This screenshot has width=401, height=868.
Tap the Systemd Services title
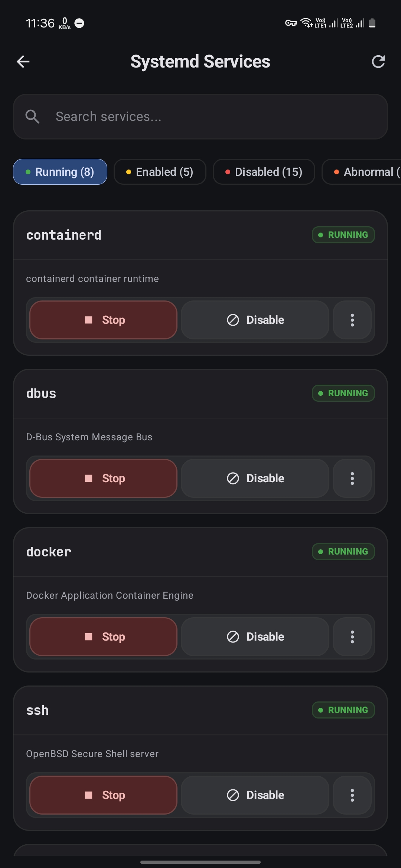(200, 62)
